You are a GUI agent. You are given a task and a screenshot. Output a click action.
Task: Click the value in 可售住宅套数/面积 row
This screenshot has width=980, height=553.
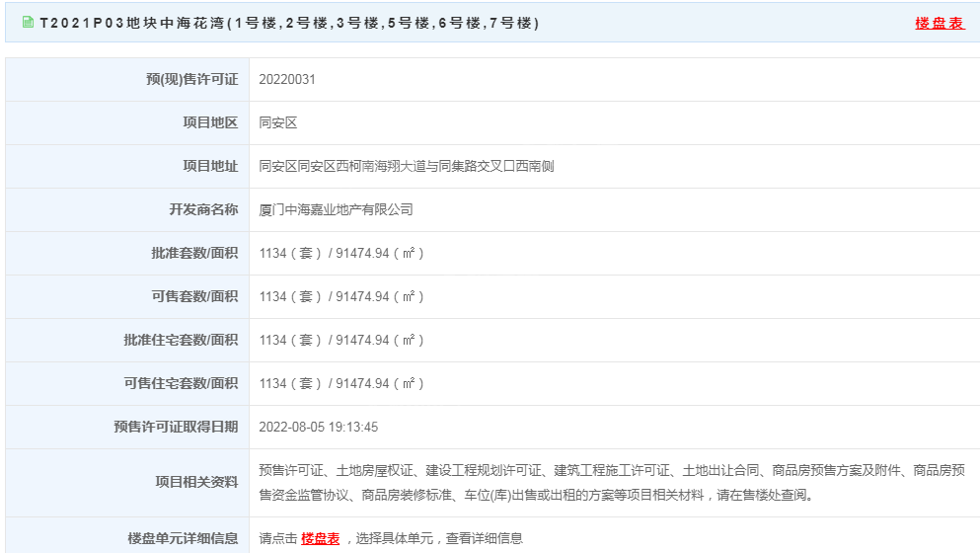(x=341, y=383)
